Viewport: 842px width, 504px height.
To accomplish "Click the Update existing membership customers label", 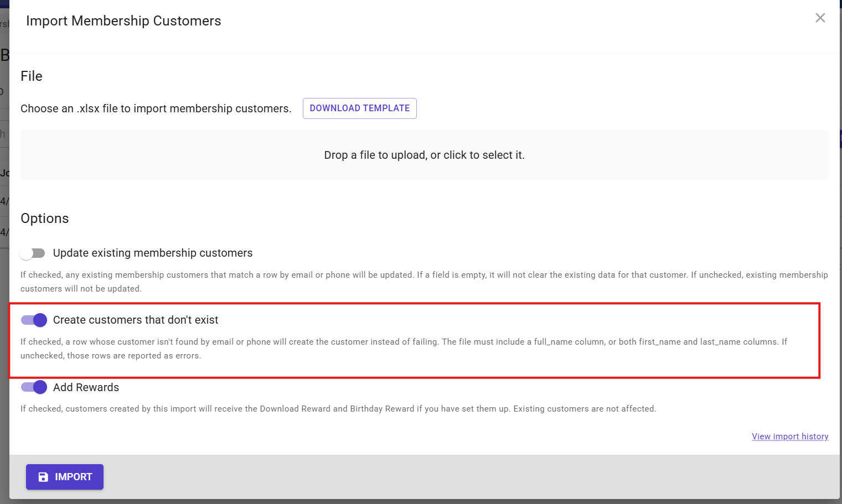I will (153, 253).
